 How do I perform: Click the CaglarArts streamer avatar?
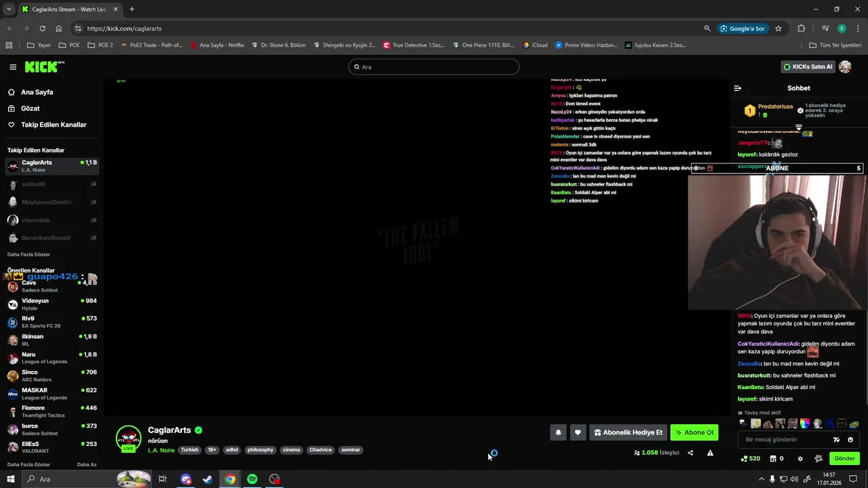128,438
